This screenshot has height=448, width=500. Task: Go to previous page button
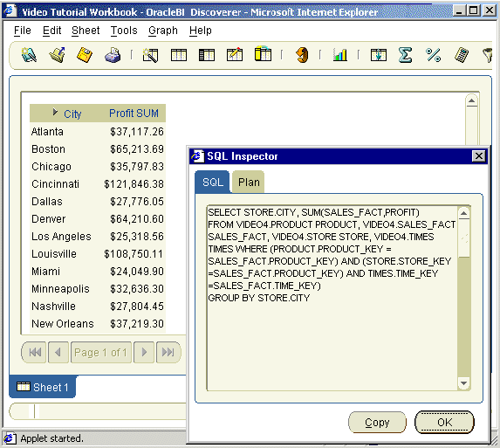[x=58, y=352]
